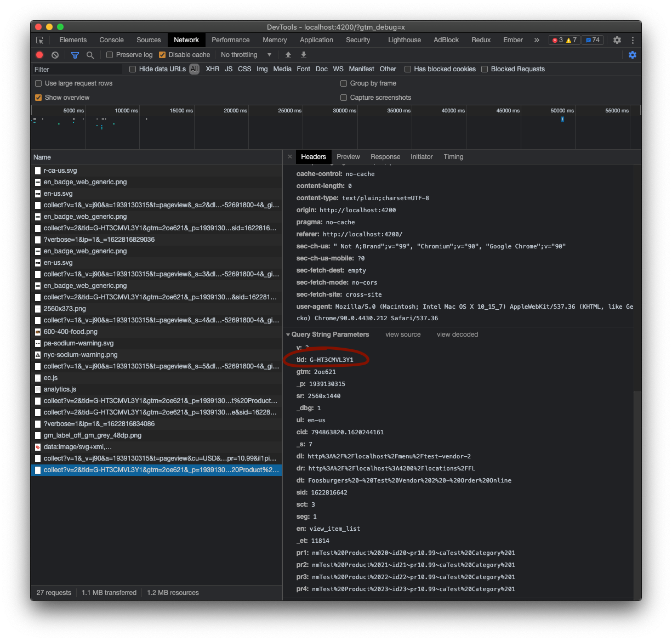Uncheck Show overview checkbox

(38, 98)
